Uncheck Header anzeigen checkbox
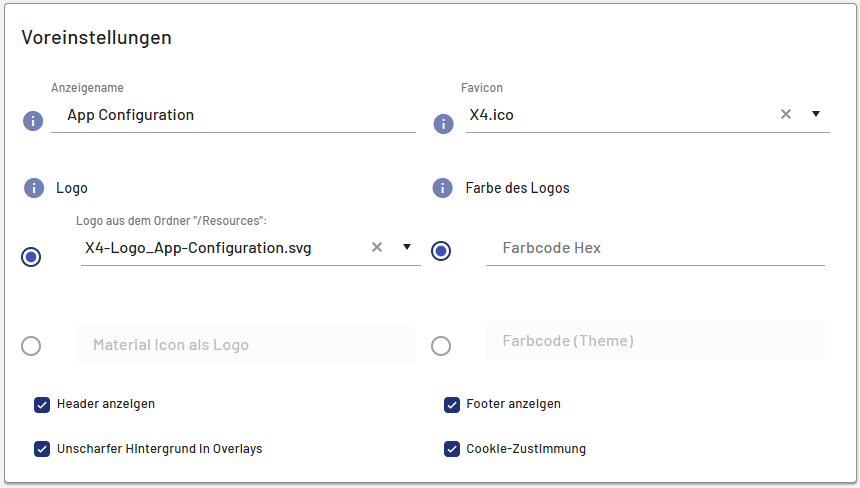Image resolution: width=860 pixels, height=488 pixels. 42,404
